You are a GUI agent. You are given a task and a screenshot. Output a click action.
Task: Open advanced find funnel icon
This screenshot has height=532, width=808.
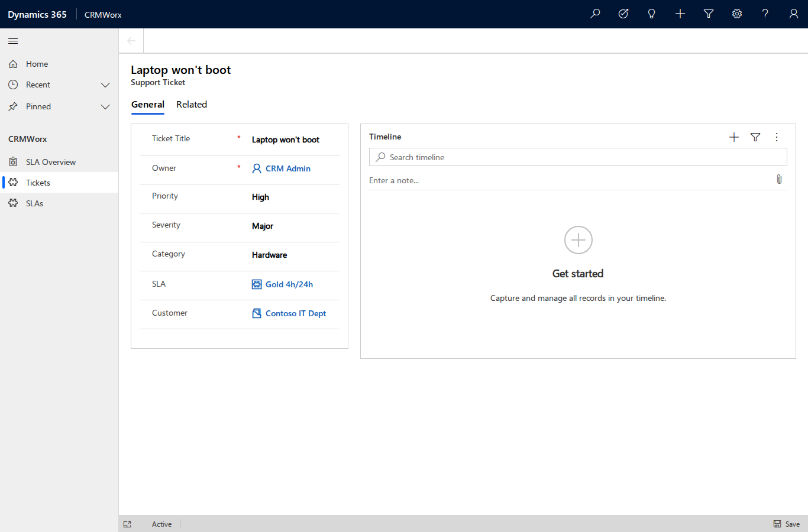[x=709, y=14]
